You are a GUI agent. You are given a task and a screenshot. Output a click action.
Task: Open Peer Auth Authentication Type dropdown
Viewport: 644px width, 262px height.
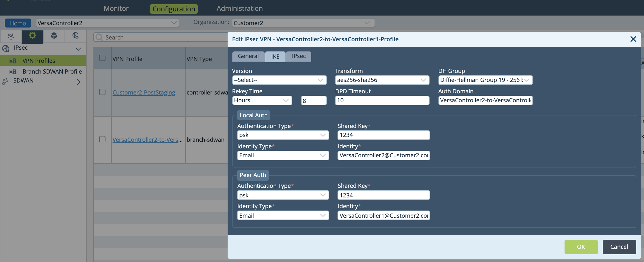[x=283, y=195]
